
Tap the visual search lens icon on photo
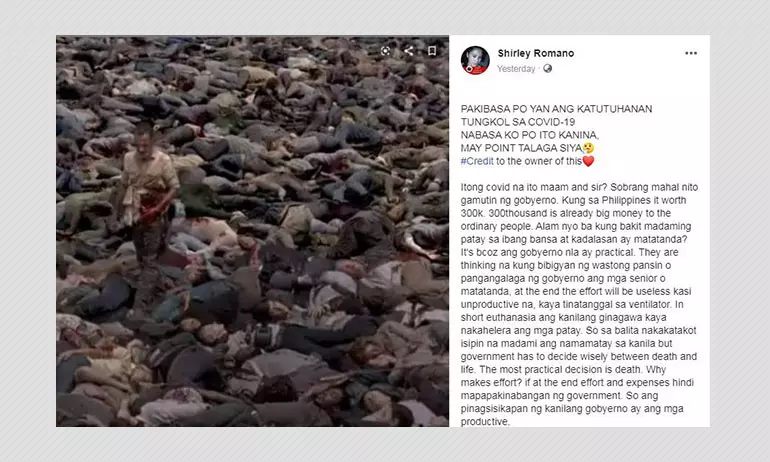(386, 51)
